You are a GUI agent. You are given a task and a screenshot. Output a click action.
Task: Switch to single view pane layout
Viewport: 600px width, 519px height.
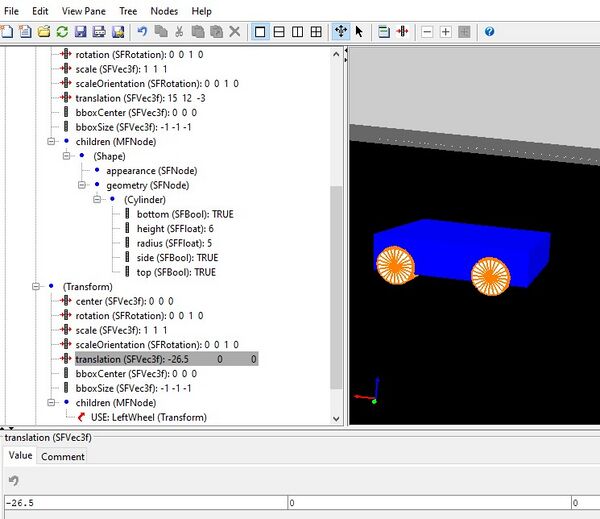[261, 32]
